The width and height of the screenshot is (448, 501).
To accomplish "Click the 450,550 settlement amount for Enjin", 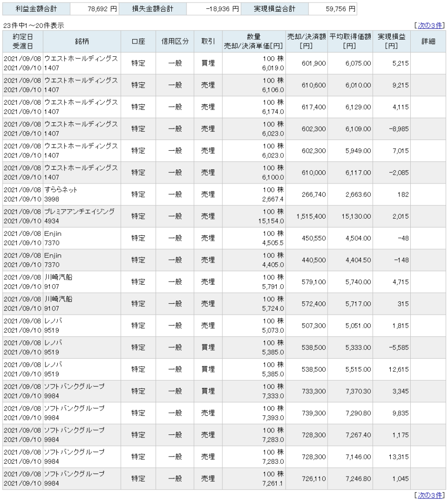I will (314, 238).
